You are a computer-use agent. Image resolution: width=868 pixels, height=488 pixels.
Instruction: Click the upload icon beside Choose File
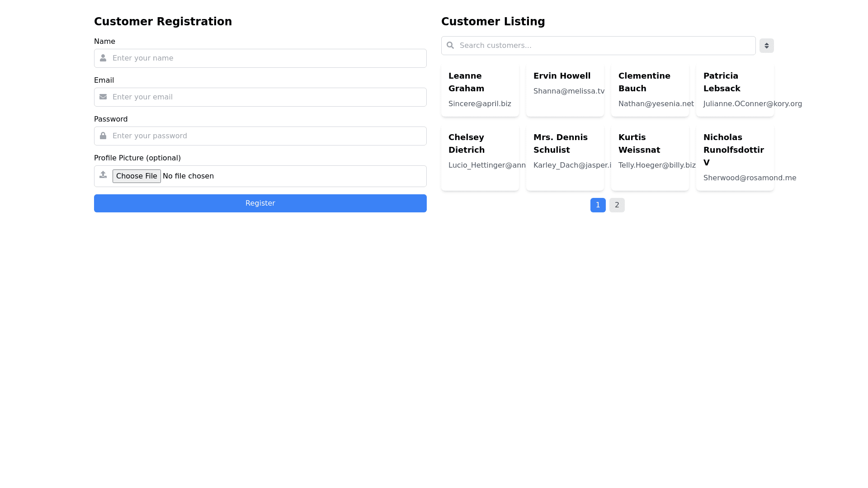point(103,175)
